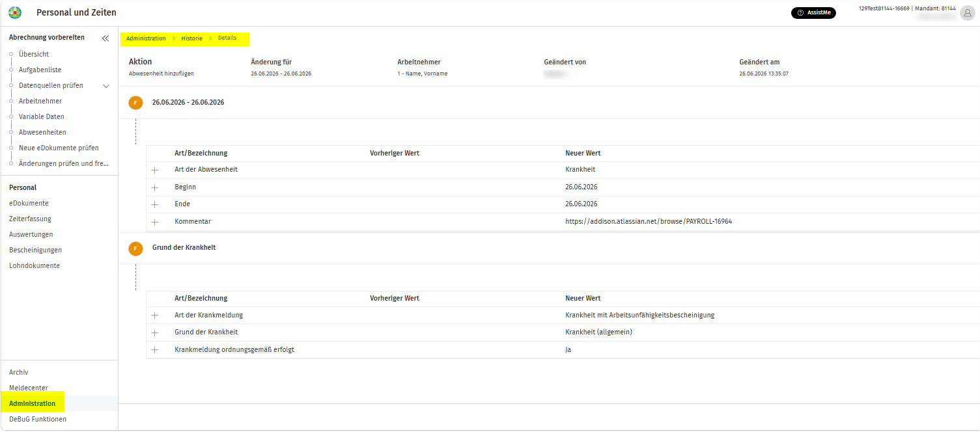The width and height of the screenshot is (980, 432).
Task: Select Administration in the sidebar
Action: tap(33, 403)
